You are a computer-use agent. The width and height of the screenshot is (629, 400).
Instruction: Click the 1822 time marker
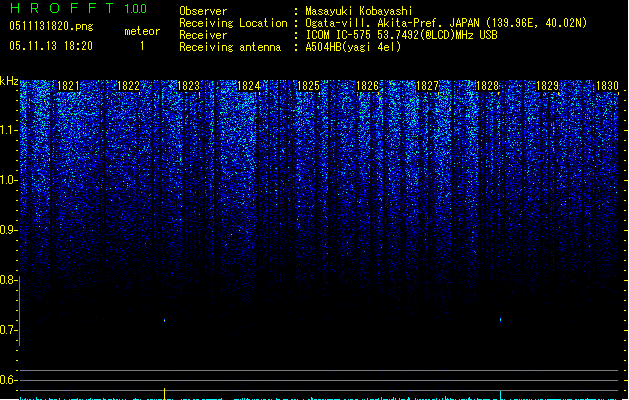point(128,86)
